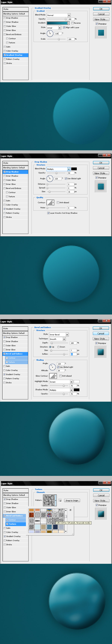This screenshot has width=112, height=644.
Task: Click shading angle dial in Bevel and Emboss
Action: [x=52, y=367]
